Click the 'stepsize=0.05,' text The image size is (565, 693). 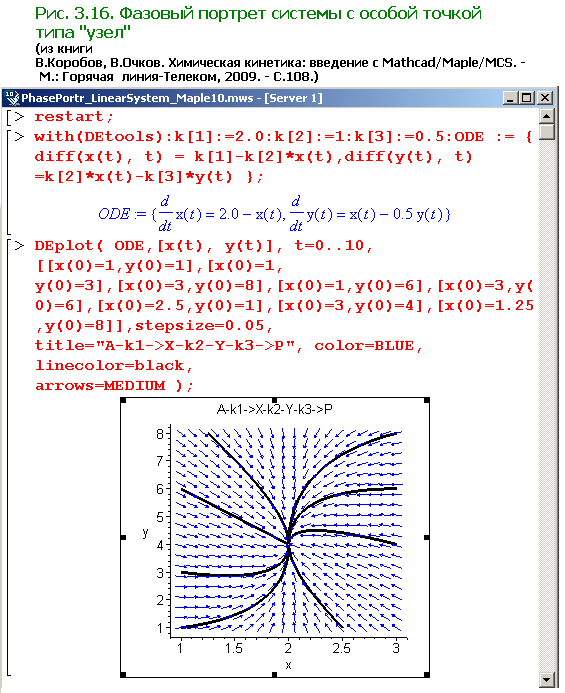[203, 326]
